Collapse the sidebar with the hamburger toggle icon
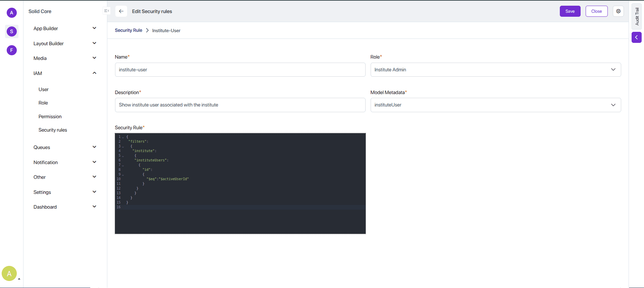 (x=106, y=11)
